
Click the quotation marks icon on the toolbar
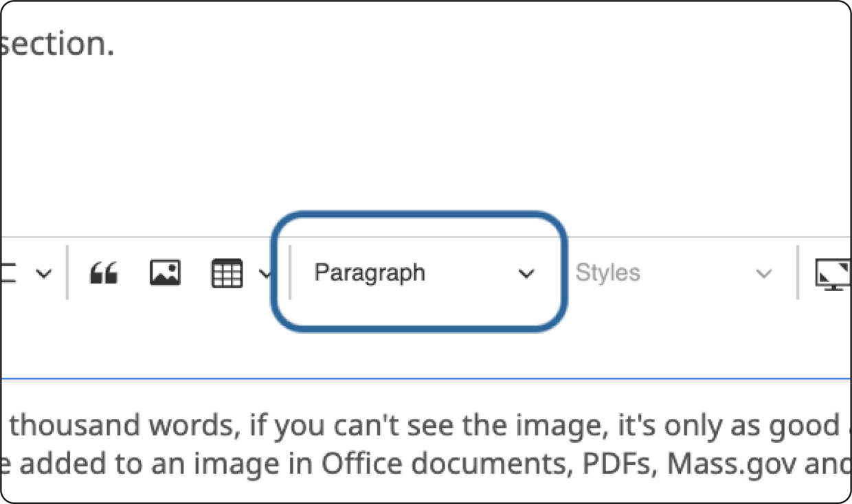coord(104,273)
